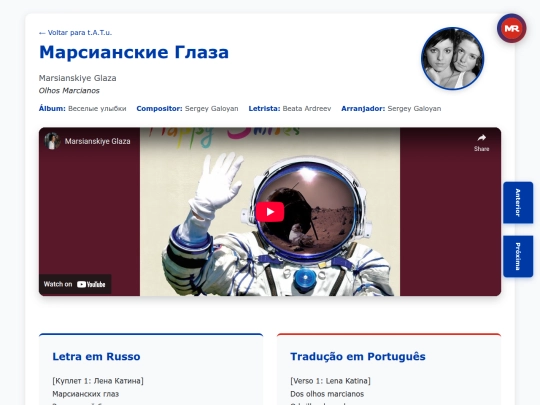
Task: Click the Tradução em Português heading
Action: tap(358, 356)
